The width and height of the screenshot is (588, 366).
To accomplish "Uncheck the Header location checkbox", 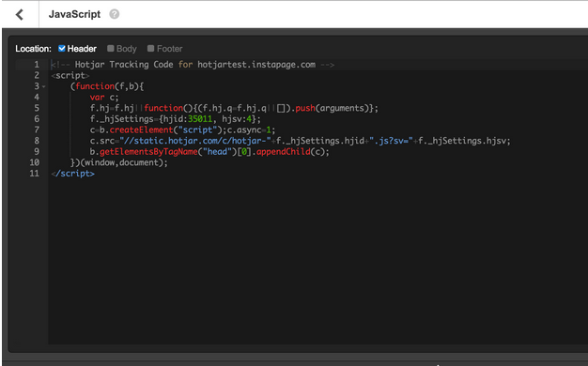I will pyautogui.click(x=62, y=48).
